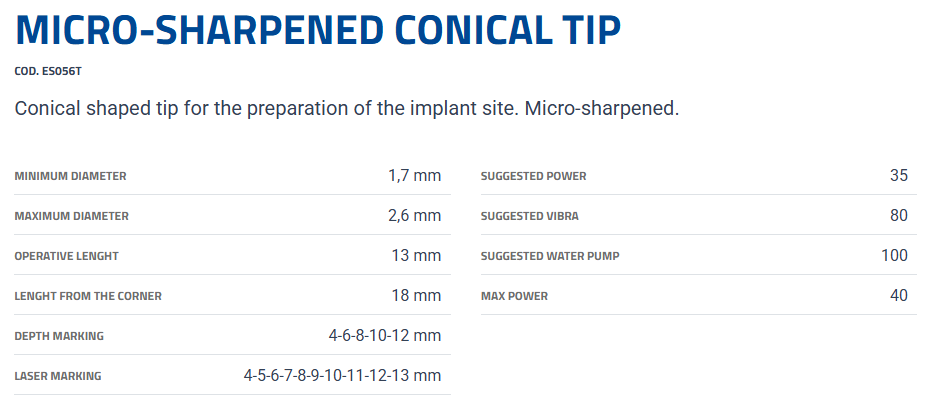Click the 18 mm value

coord(416,296)
